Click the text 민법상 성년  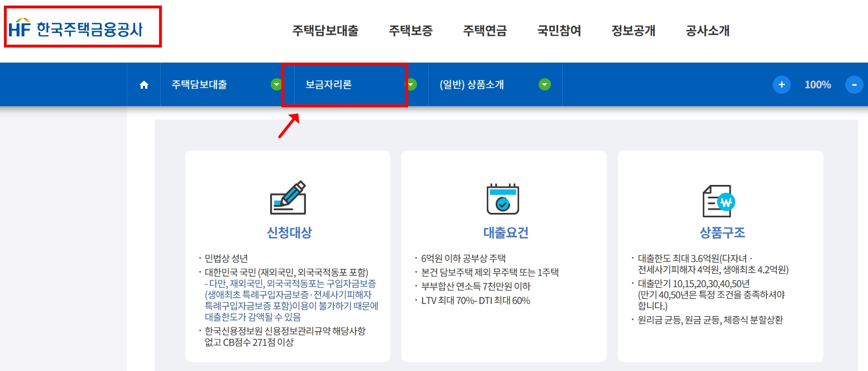pos(226,258)
